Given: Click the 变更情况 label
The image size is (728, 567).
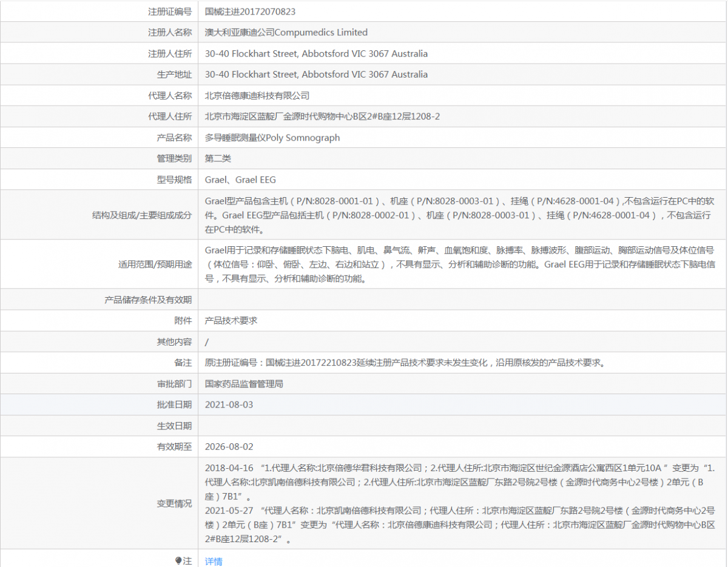Looking at the screenshot, I should point(174,503).
